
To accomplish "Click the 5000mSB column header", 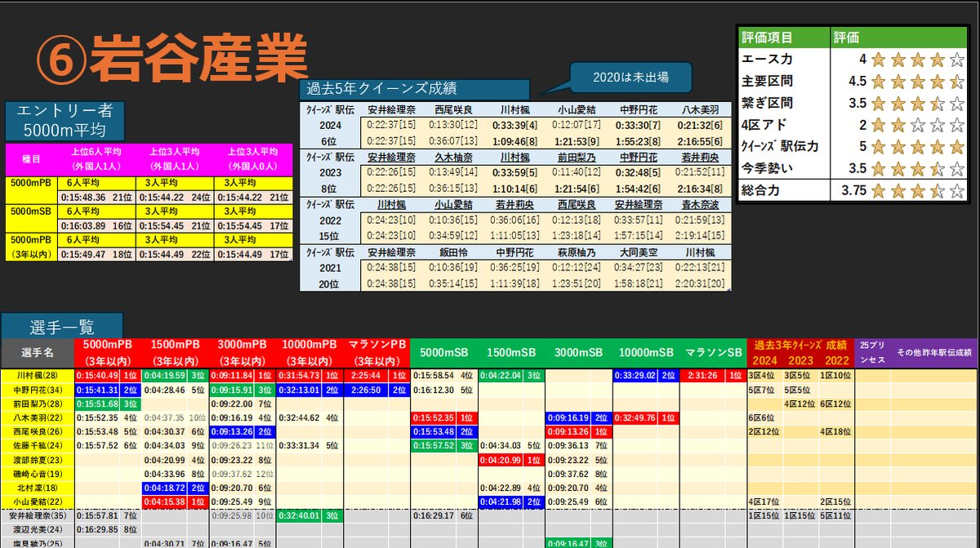I will [x=443, y=353].
